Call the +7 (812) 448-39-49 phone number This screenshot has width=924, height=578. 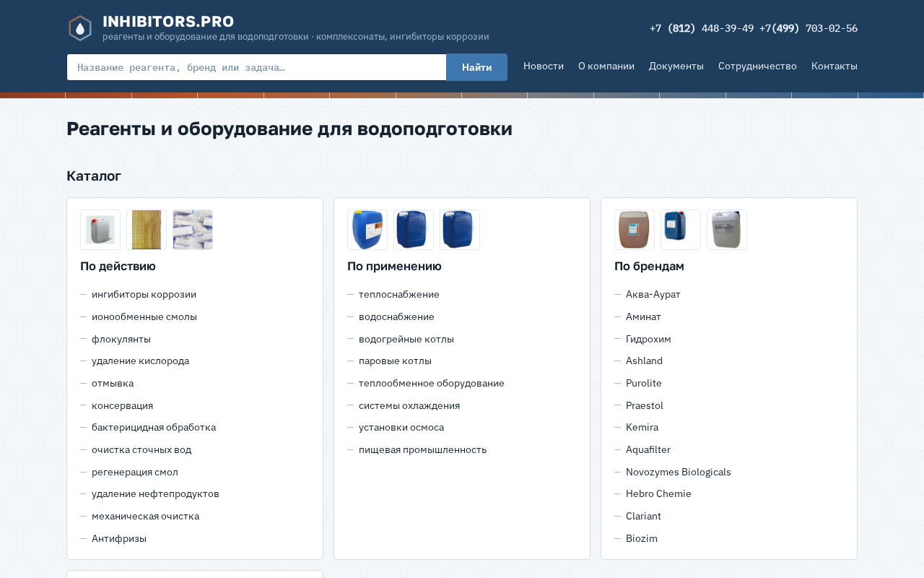click(702, 28)
